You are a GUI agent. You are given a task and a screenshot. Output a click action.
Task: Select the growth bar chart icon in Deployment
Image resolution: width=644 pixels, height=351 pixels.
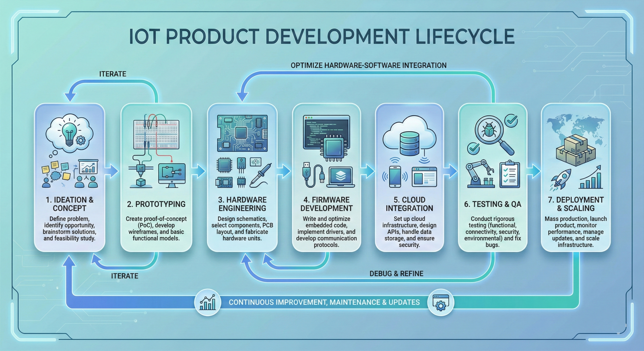tap(591, 177)
